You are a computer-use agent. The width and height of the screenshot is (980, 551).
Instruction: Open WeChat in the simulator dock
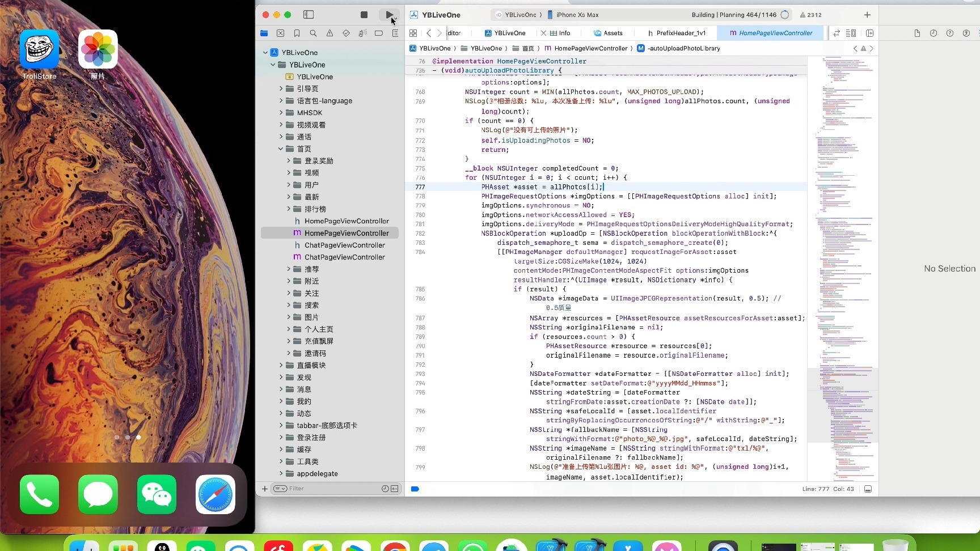point(157,494)
